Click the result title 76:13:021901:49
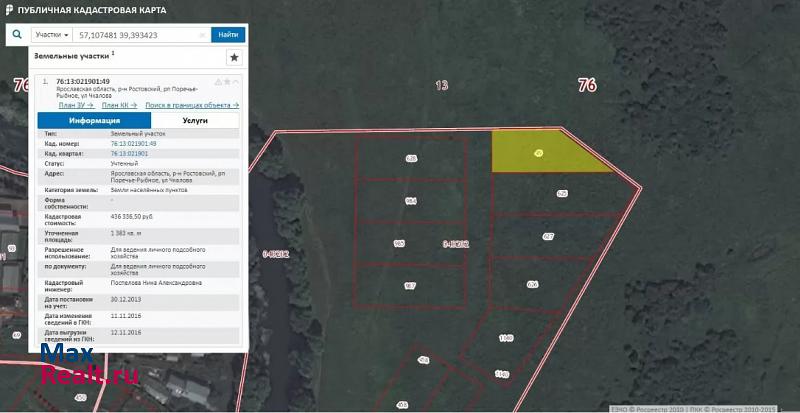 click(x=83, y=81)
